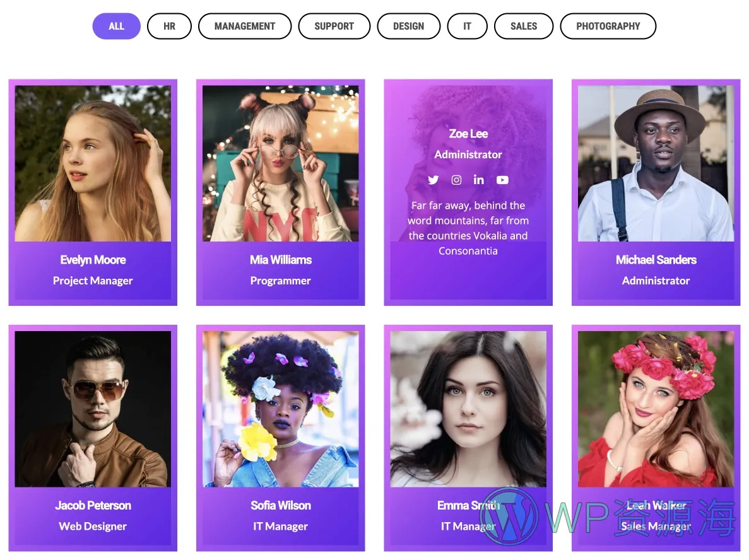Filter team by SUPPORT
The width and height of the screenshot is (749, 560).
[334, 26]
